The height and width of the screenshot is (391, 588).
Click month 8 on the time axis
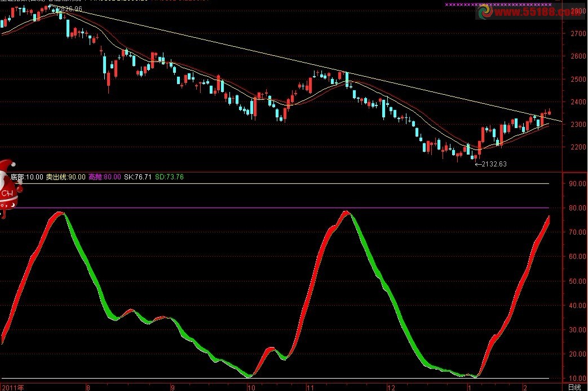coord(87,387)
